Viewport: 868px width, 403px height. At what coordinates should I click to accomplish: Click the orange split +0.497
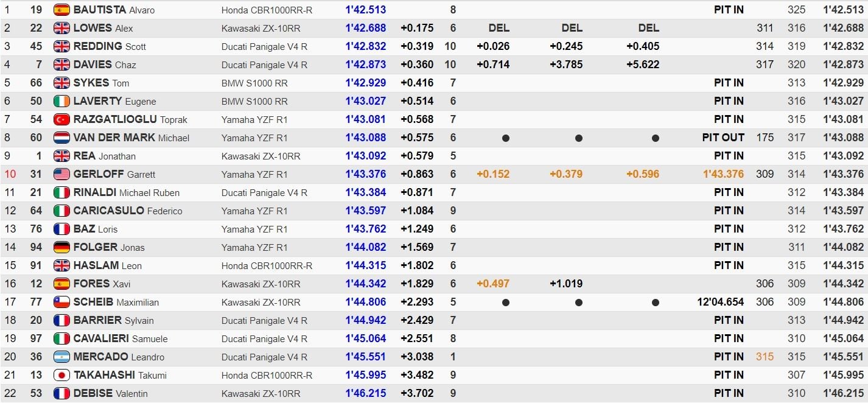(x=493, y=284)
